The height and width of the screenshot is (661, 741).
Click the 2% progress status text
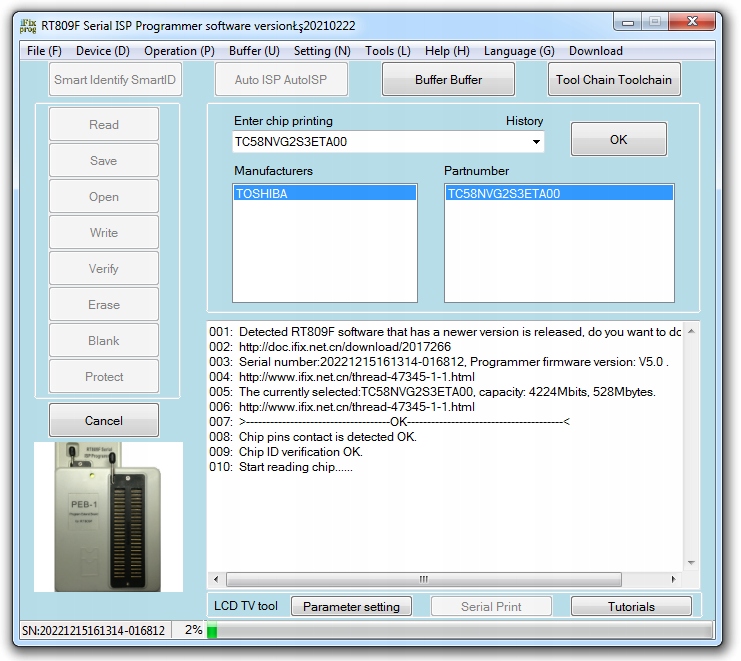click(x=193, y=630)
